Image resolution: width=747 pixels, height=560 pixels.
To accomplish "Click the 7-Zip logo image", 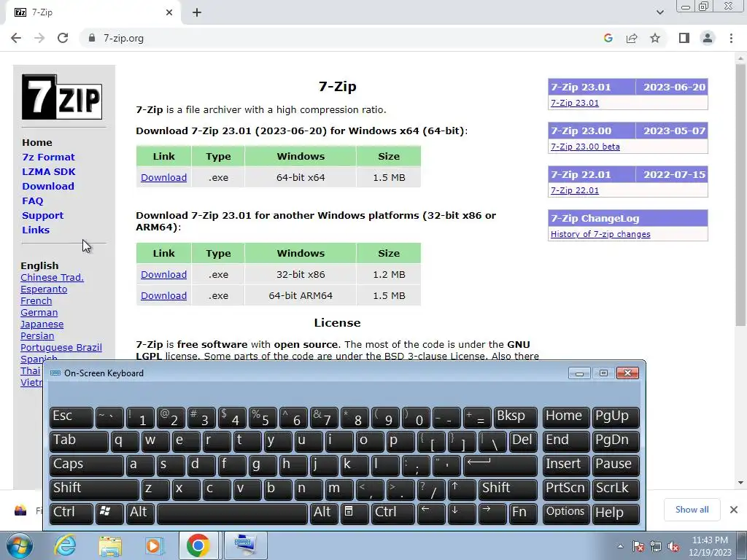I will pos(62,97).
